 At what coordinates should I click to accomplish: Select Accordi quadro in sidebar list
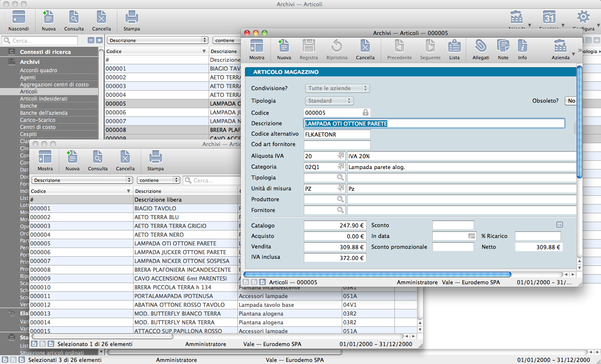(38, 71)
